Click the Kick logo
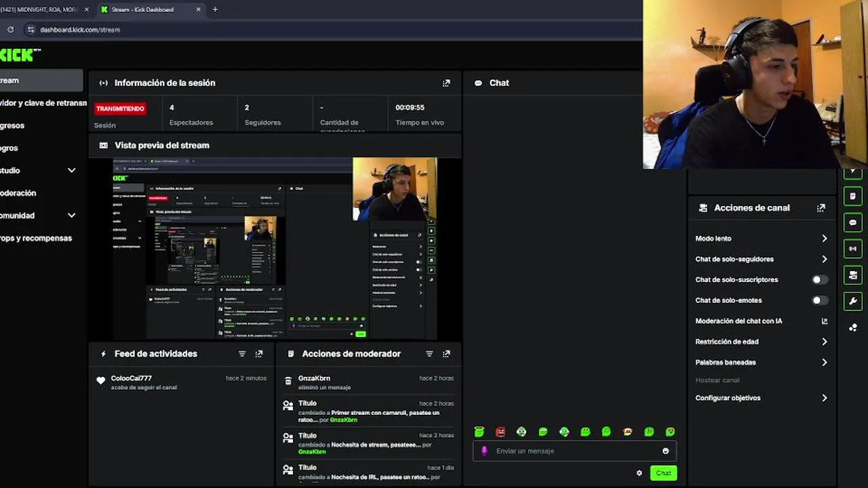 click(x=20, y=55)
